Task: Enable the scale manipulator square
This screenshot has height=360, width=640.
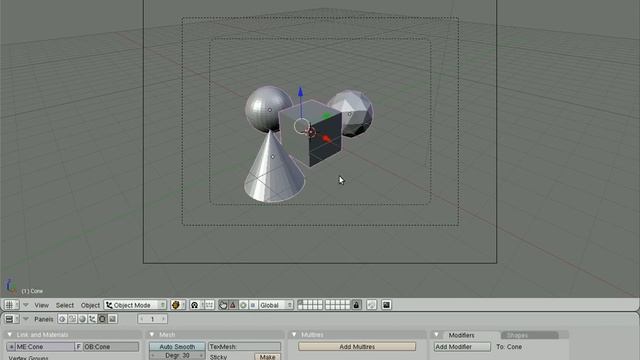Action: coord(253,305)
